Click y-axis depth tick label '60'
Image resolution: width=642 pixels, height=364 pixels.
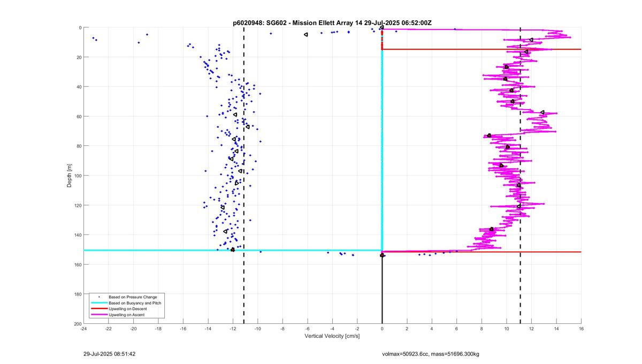click(79, 117)
